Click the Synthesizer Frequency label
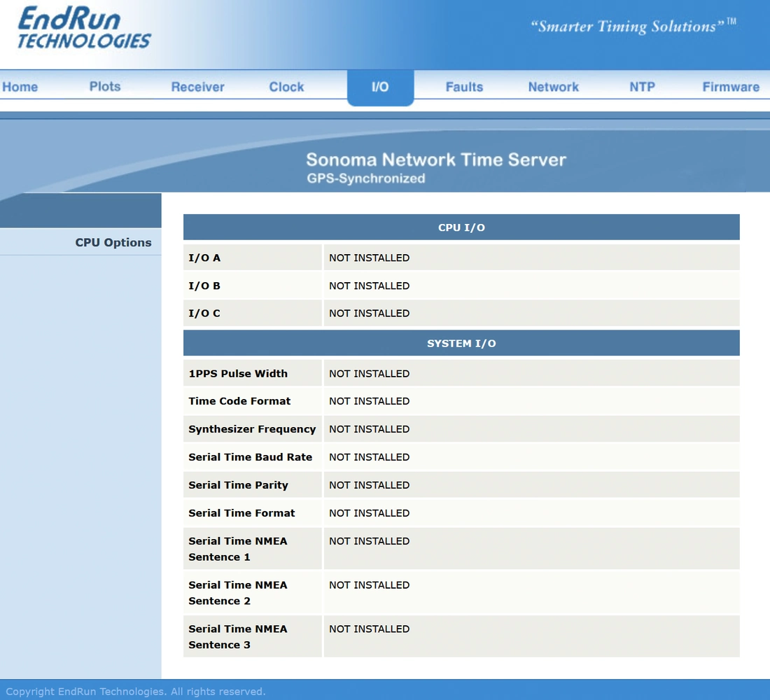The width and height of the screenshot is (770, 700). click(253, 429)
